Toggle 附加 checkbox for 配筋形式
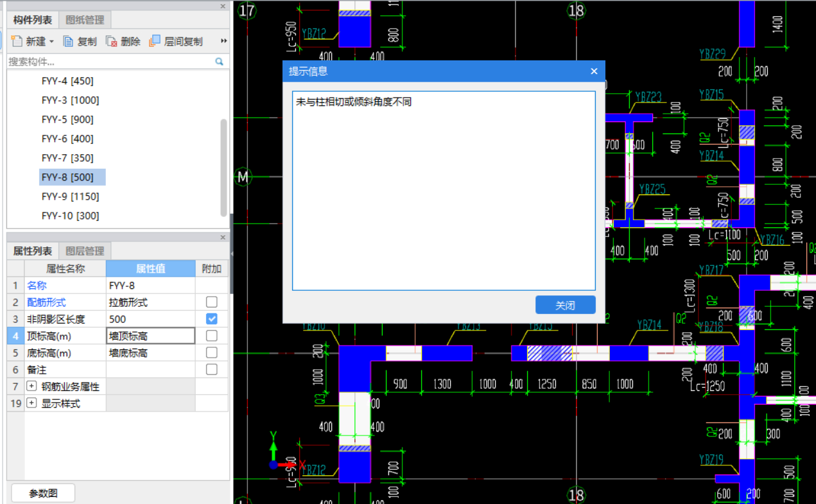Image resolution: width=816 pixels, height=504 pixels. tap(212, 302)
